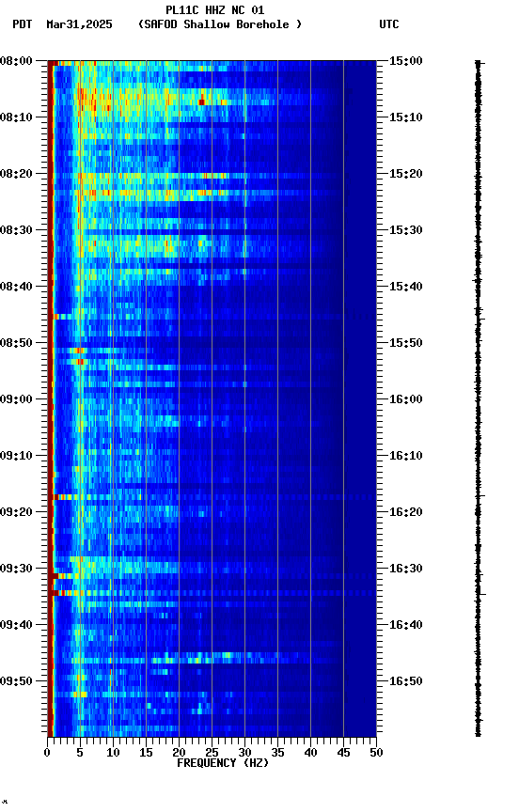Click the '16:40' UTC time label
Screen dimensions: 519x812
click(x=406, y=625)
